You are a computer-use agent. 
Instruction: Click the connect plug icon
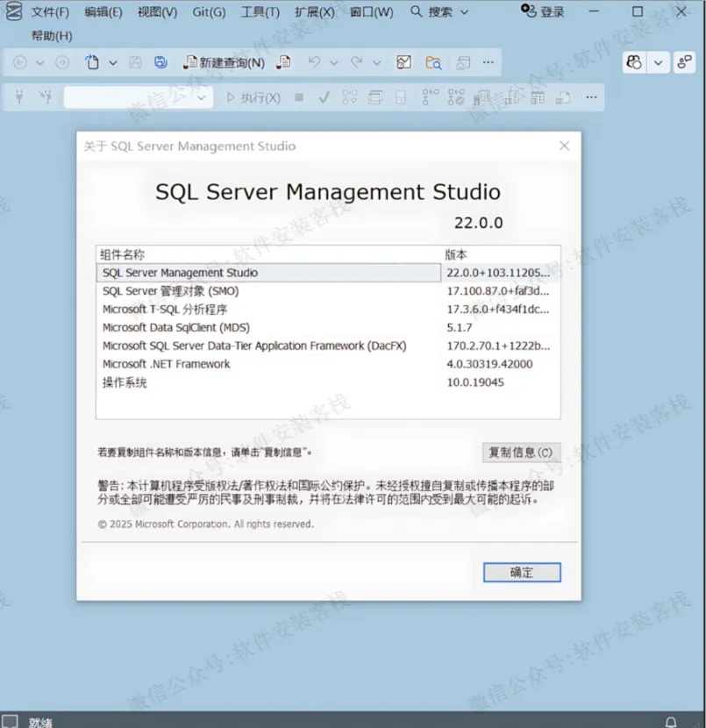pos(19,97)
